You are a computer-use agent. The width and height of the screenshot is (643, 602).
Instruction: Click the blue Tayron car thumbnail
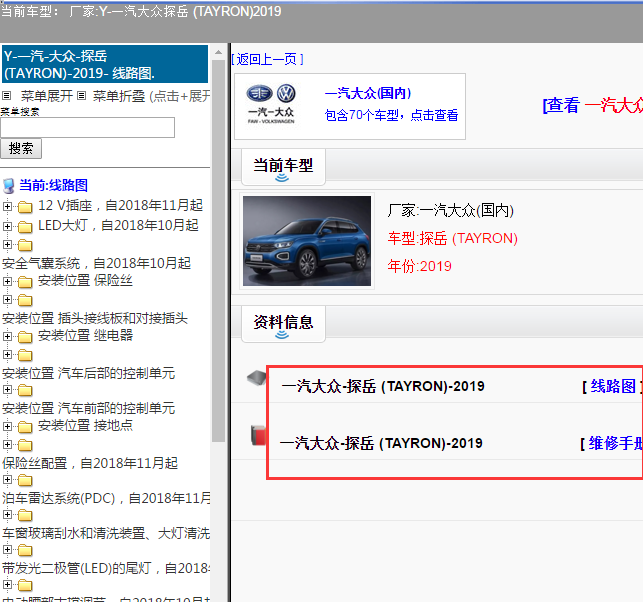[x=307, y=241]
